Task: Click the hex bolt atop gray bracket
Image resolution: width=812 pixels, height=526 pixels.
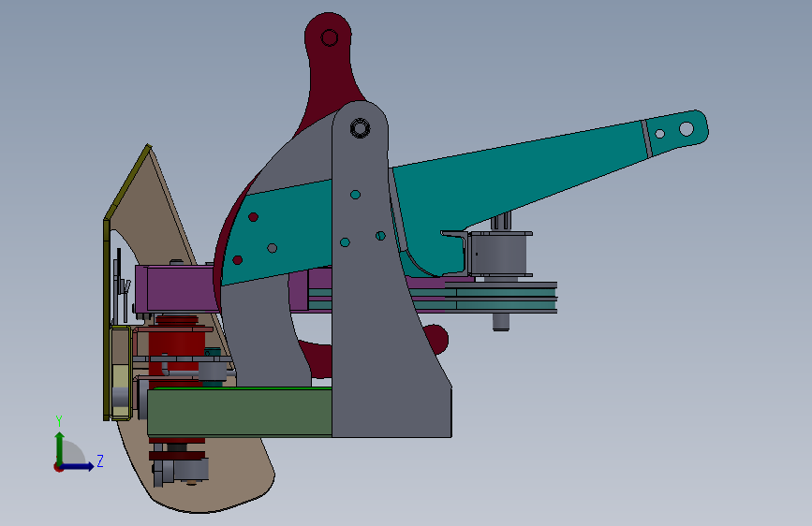Action: [x=360, y=128]
